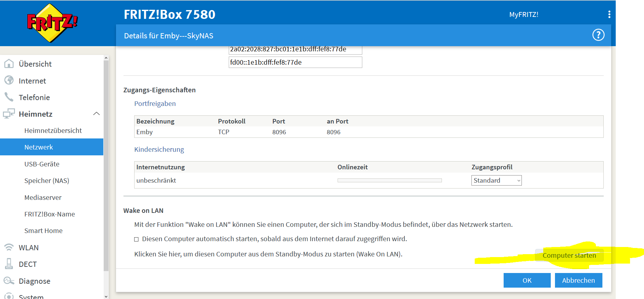
Task: Open the Internet menu
Action: click(32, 81)
